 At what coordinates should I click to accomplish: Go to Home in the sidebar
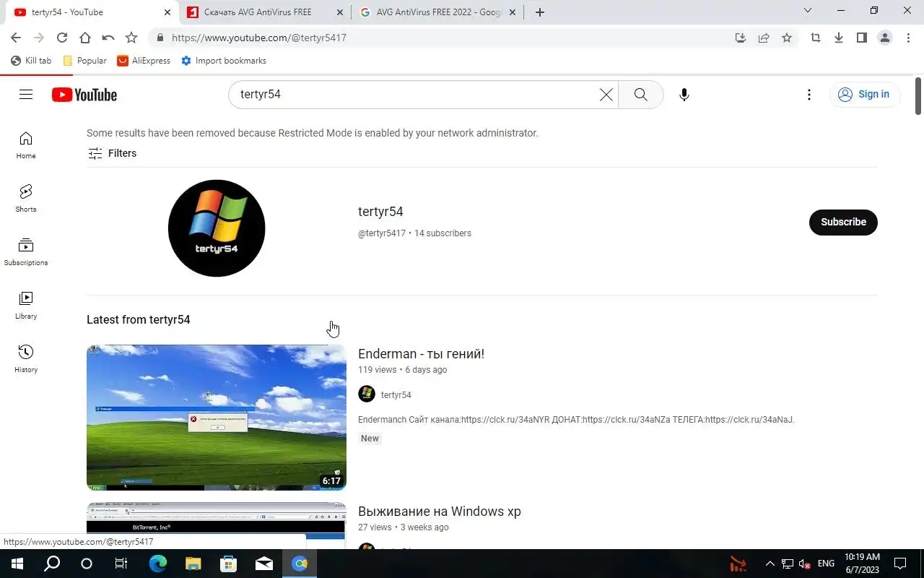coord(26,145)
